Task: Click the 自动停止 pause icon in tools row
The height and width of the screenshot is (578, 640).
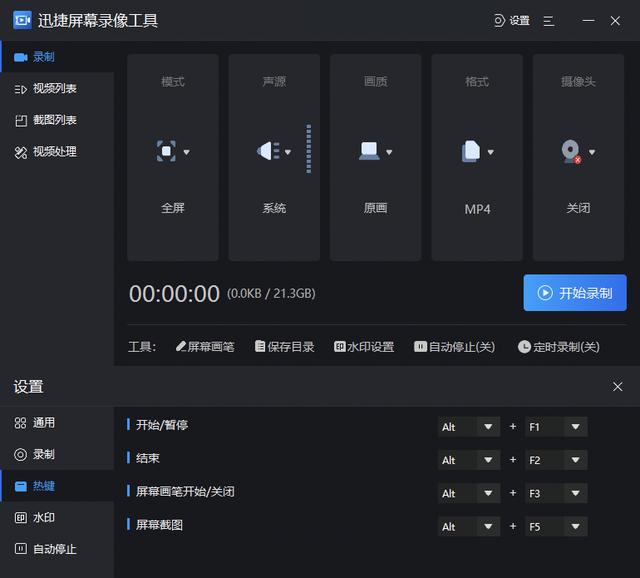Action: pyautogui.click(x=420, y=347)
